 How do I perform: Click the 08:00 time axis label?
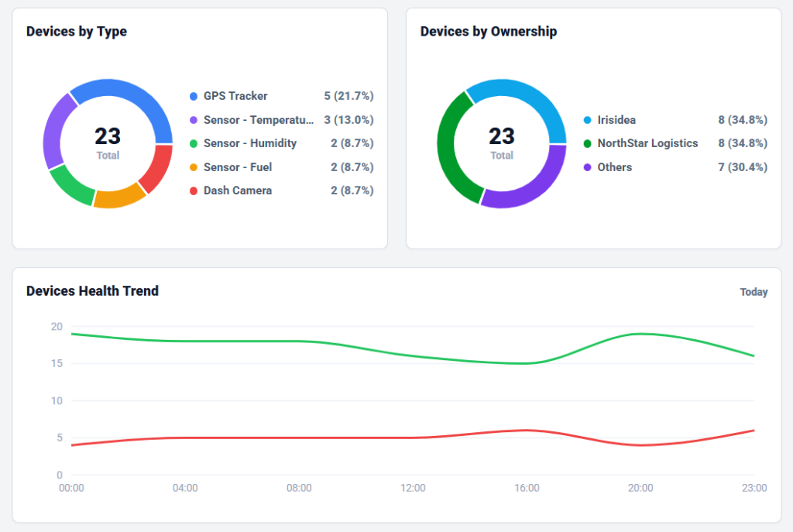[x=299, y=488]
